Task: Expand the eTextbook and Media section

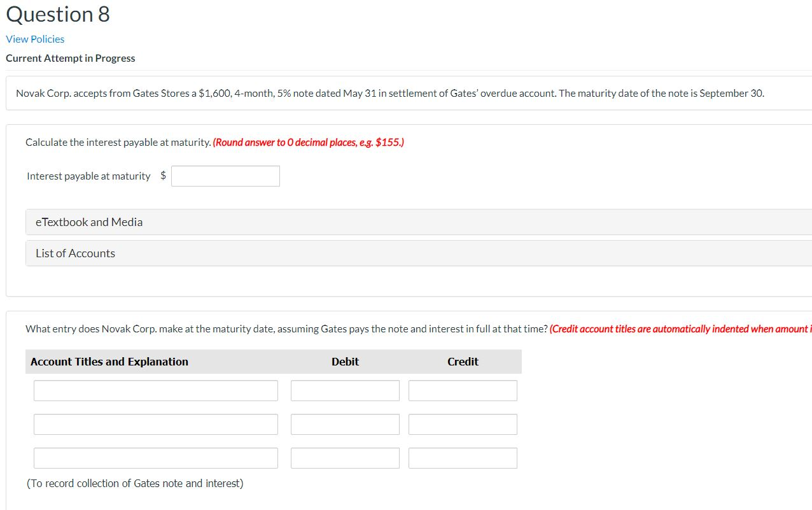Action: pyautogui.click(x=88, y=222)
